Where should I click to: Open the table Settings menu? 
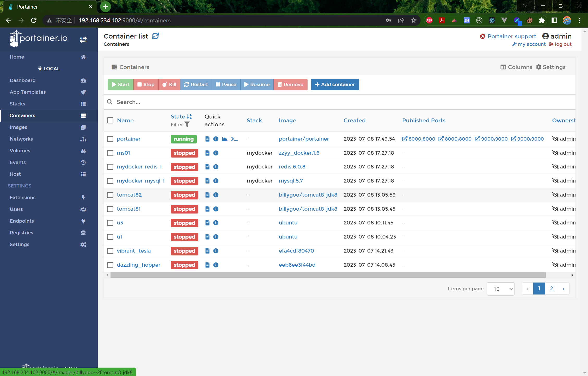tap(550, 67)
